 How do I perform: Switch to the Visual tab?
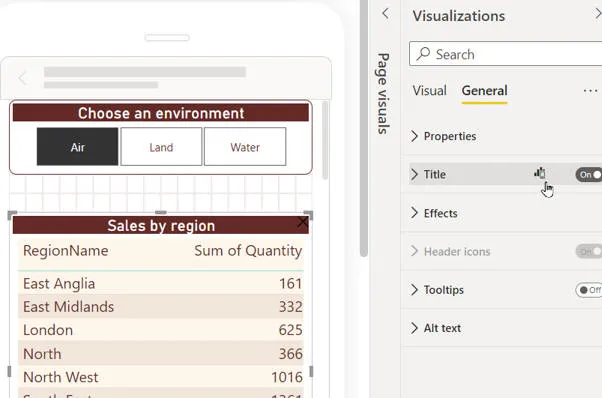pyautogui.click(x=430, y=91)
